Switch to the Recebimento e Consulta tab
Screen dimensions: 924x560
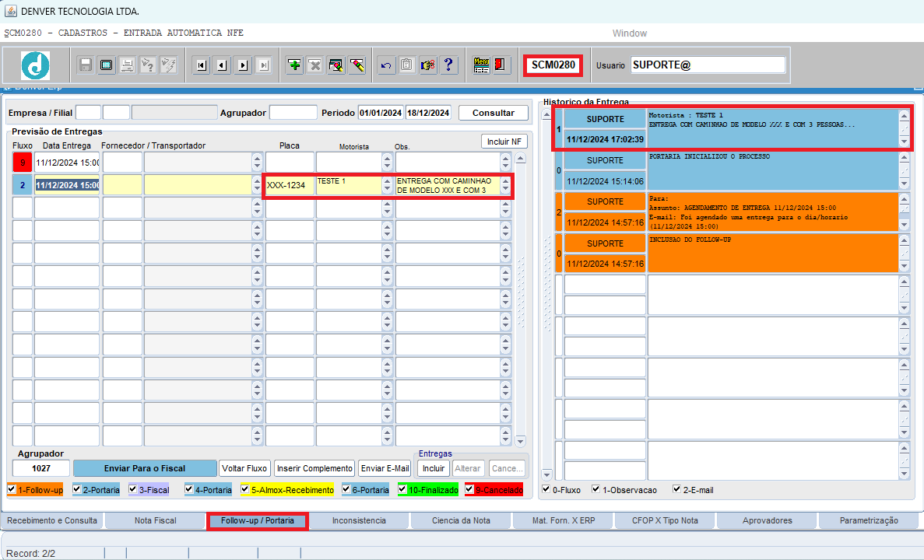[x=52, y=520]
